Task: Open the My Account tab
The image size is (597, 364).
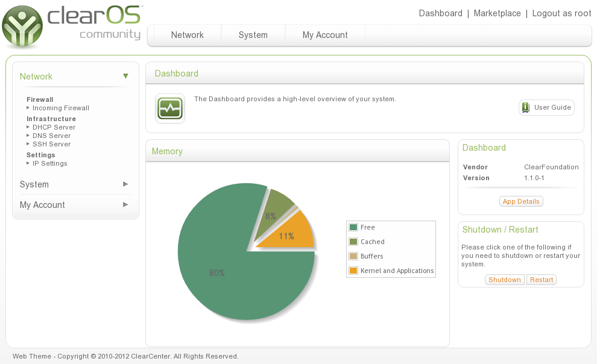Action: (x=325, y=35)
